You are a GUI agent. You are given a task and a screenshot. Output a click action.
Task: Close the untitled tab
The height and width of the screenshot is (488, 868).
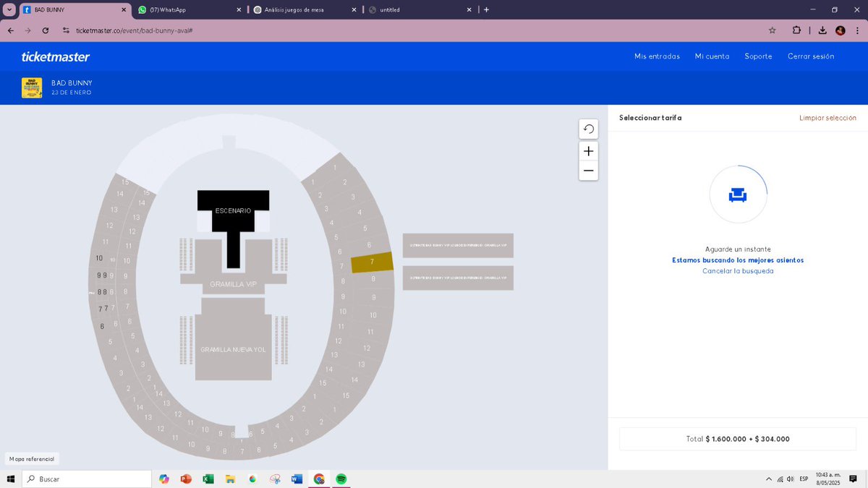(x=469, y=9)
